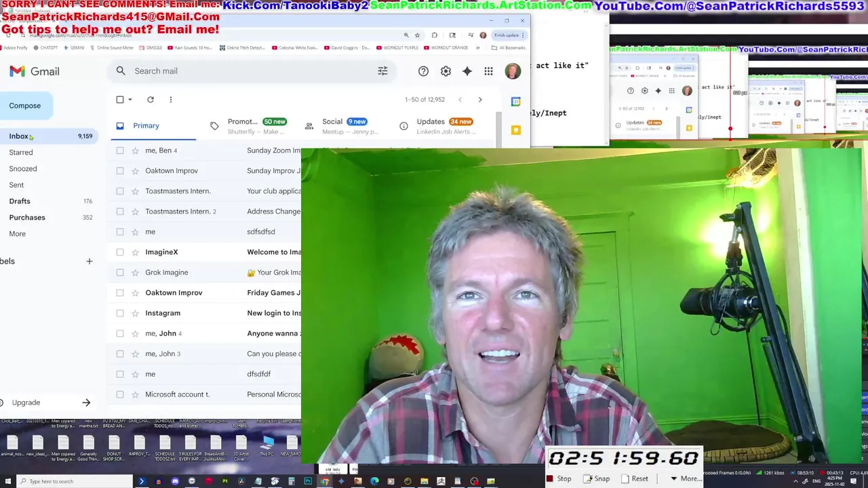This screenshot has height=488, width=868.
Task: Star the Oaktown Improv Sunday Improv email
Action: (135, 171)
